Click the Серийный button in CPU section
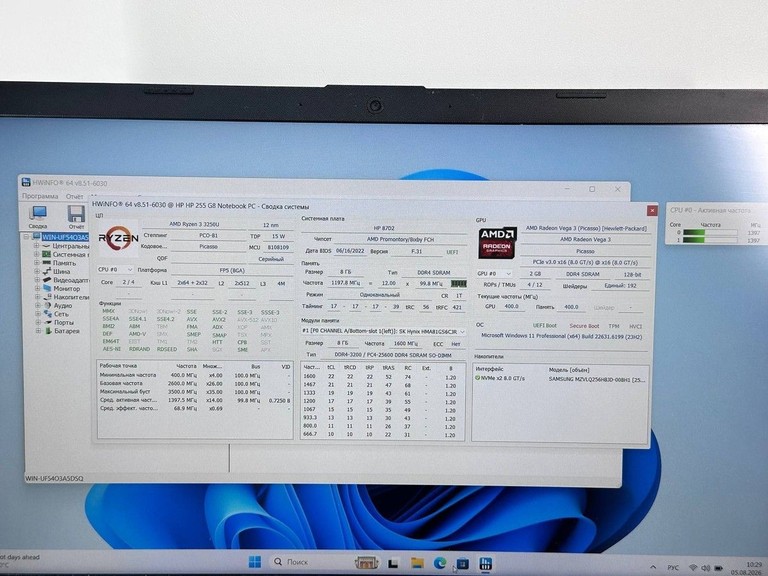Screen dimensions: 768x576 coord(271,259)
